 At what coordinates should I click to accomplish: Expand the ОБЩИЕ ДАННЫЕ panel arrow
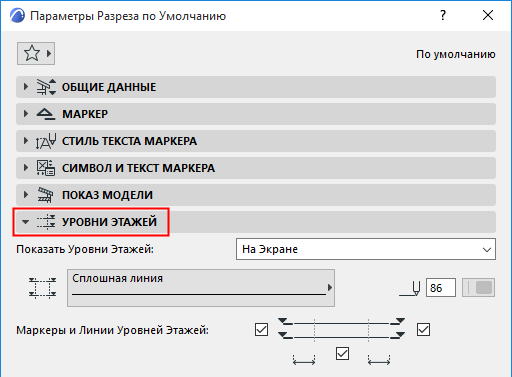(x=26, y=87)
